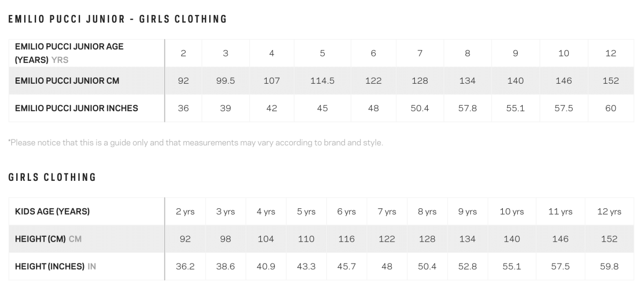Viewport: 644px width, 292px height.
Task: Select the Emilio Pucci Junior Age row label
Action: click(69, 53)
